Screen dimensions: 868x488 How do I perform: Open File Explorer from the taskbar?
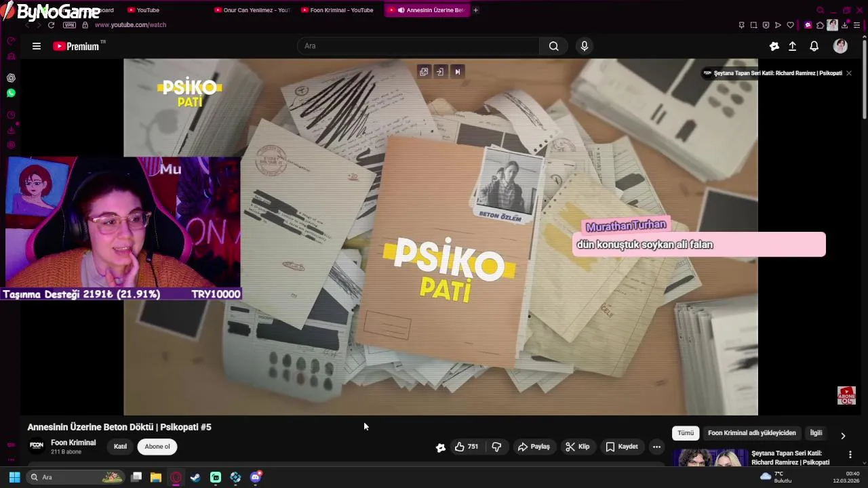[155, 477]
